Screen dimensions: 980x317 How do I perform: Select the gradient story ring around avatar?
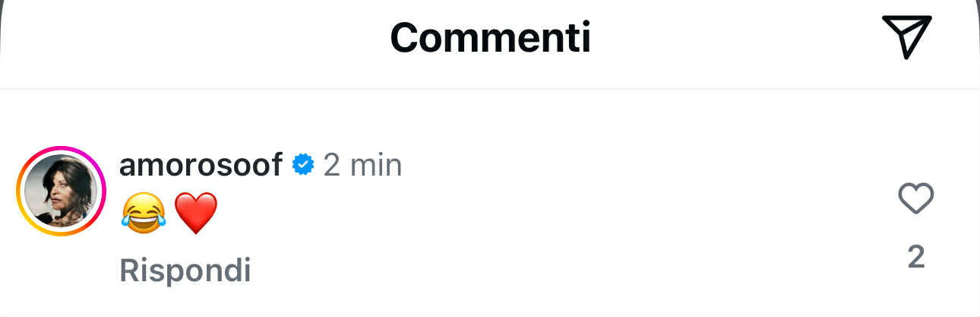click(62, 191)
